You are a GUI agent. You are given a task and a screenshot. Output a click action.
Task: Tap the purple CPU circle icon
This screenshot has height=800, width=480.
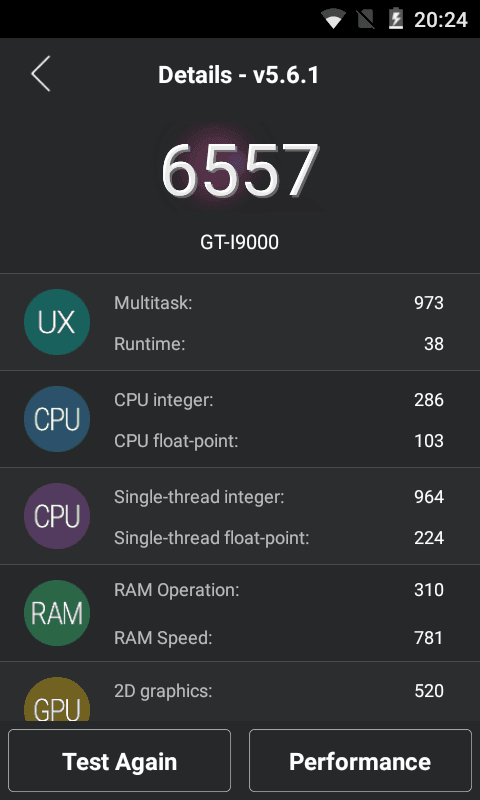coord(57,516)
